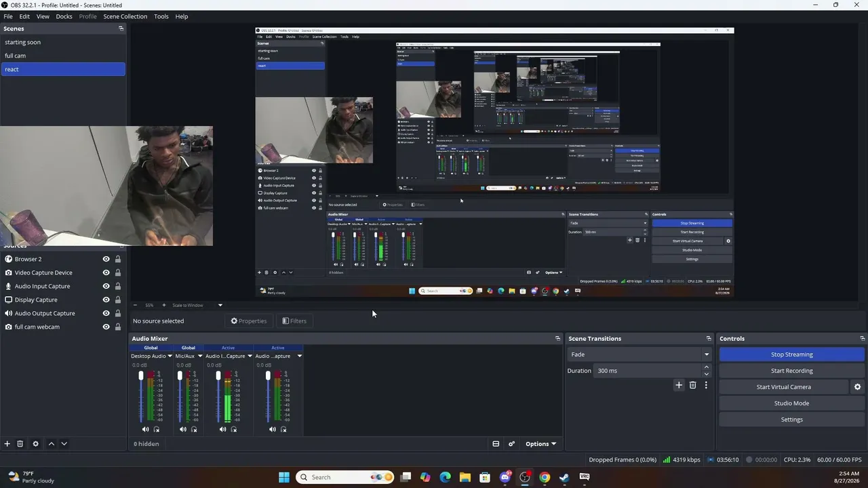Lock the Display Capture source
The image size is (868, 488).
click(x=118, y=300)
